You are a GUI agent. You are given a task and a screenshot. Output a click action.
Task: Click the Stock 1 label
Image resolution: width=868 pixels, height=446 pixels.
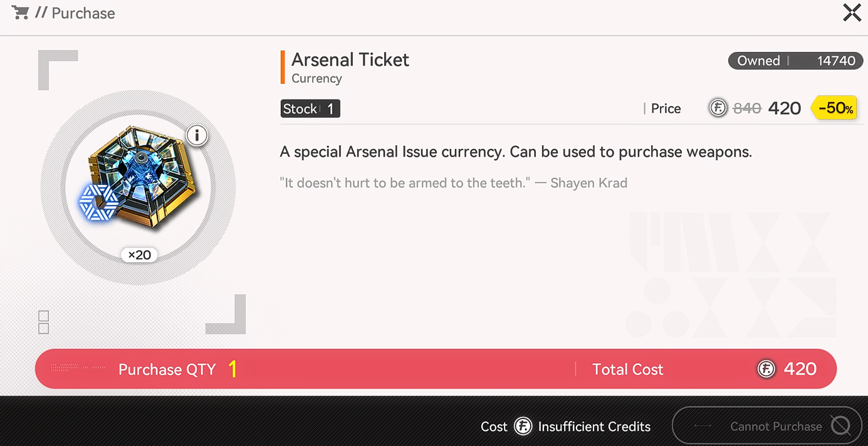[310, 109]
